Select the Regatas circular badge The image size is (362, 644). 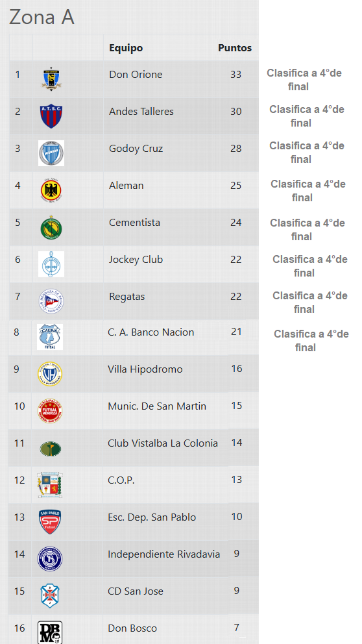[51, 301]
